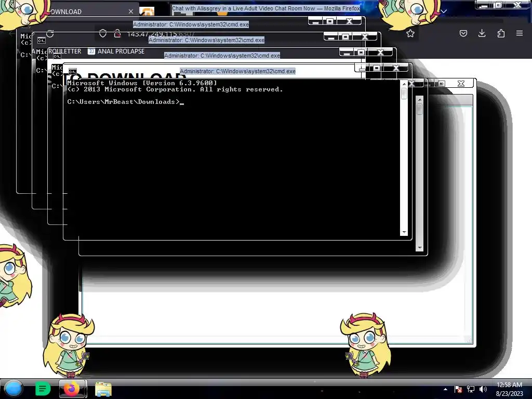Click 'Microsoft Windows [Version 6.3.9600]' text
The height and width of the screenshot is (399, 532).
tap(142, 83)
